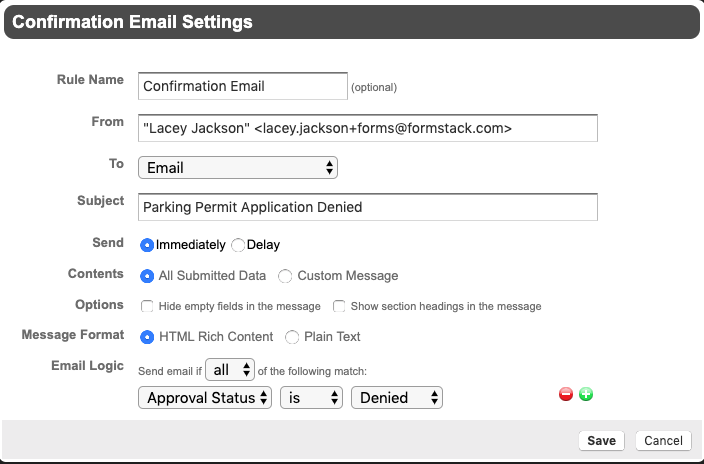Select Immediately send option
The height and width of the screenshot is (464, 704).
147,245
